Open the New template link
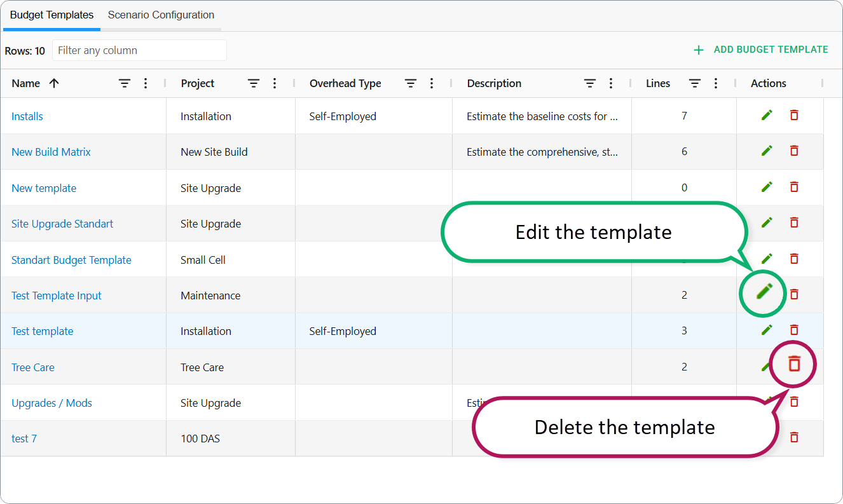Image resolution: width=843 pixels, height=504 pixels. point(44,188)
